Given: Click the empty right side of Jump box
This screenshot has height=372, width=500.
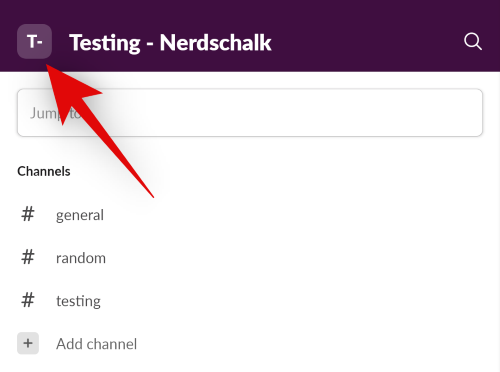Looking at the screenshot, I should coord(367,113).
